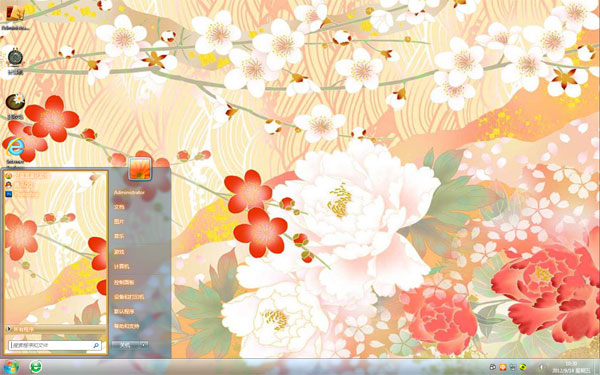Click the magnifier icon in search box
Screen dimensions: 600x375
(96, 346)
